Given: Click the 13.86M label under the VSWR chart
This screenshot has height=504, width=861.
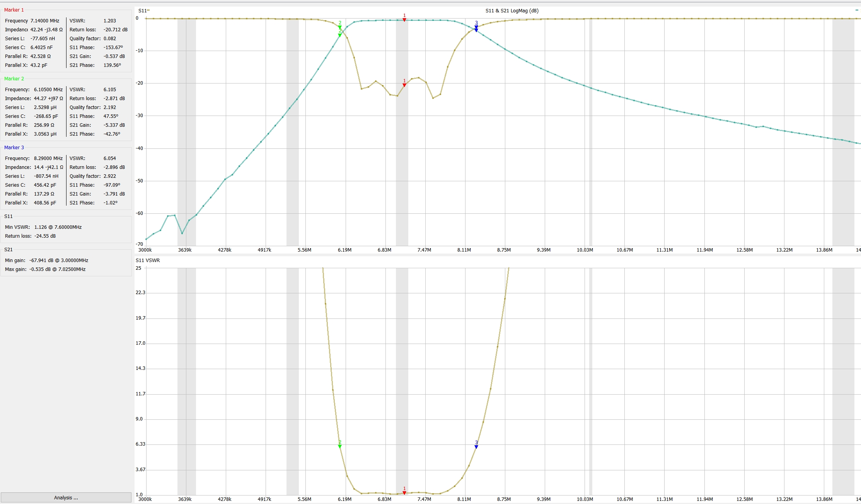Looking at the screenshot, I should click(824, 499).
